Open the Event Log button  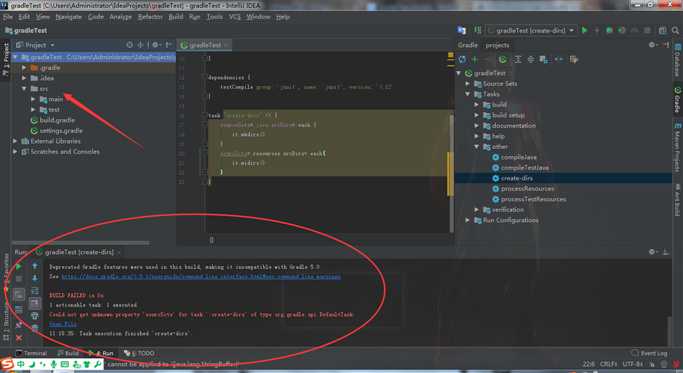point(649,353)
